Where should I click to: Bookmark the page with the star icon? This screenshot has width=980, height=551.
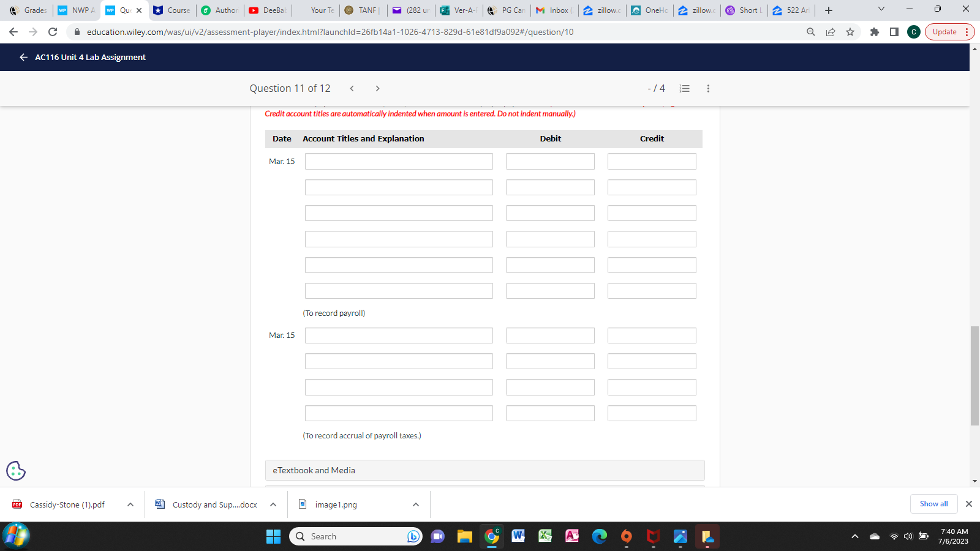pyautogui.click(x=850, y=32)
